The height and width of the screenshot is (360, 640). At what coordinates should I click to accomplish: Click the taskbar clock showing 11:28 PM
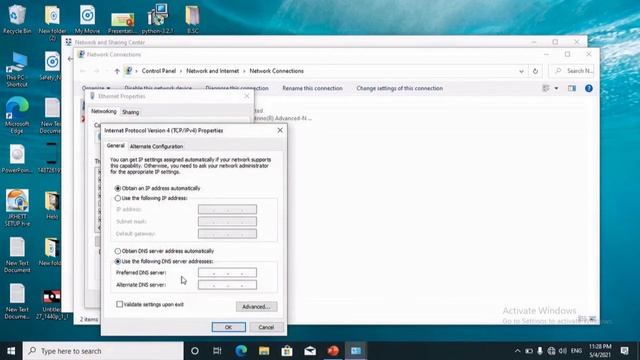tap(600, 351)
